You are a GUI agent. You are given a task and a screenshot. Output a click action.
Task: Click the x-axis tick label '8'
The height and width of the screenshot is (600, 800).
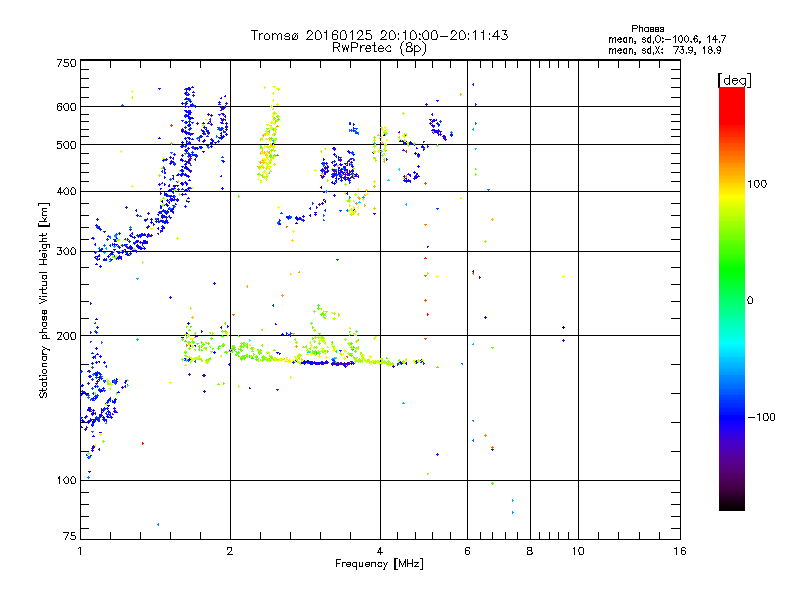[x=530, y=551]
